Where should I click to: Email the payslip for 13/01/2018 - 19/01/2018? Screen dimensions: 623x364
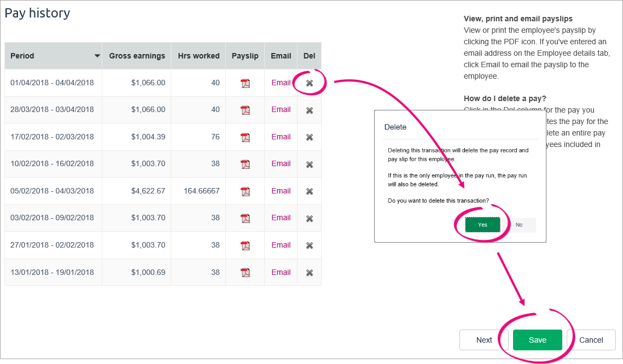click(281, 272)
